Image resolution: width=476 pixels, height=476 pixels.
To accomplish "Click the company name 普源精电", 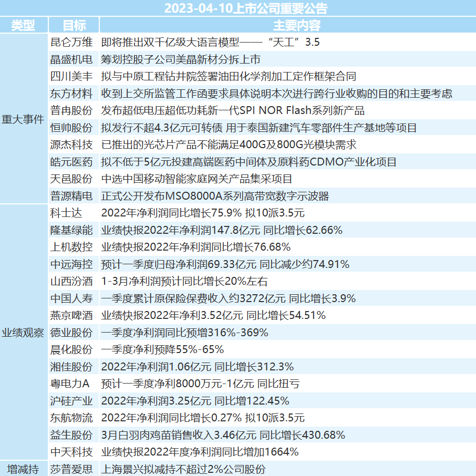I will point(71,196).
